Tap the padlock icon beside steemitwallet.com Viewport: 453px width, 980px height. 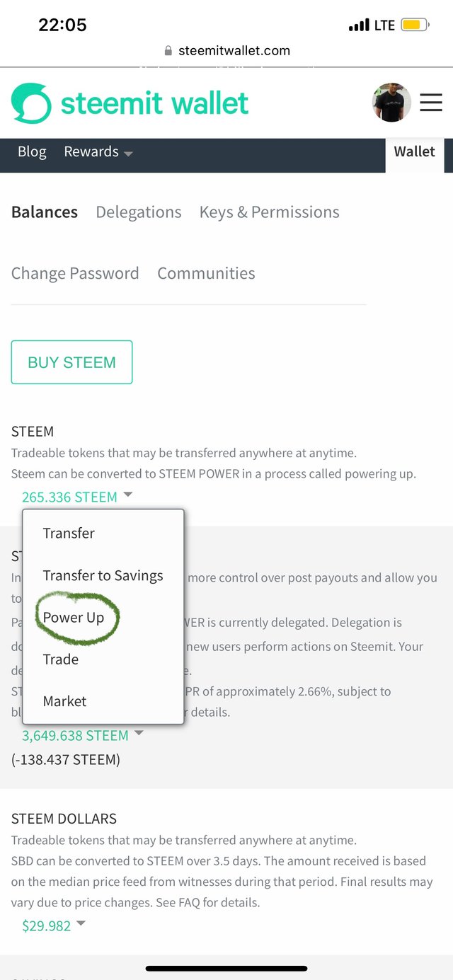coord(168,50)
